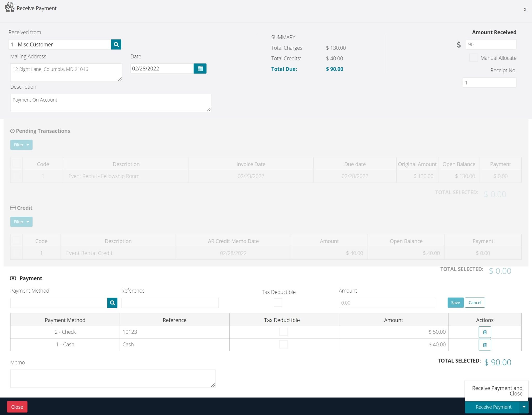The image size is (532, 415).
Task: Click the Pending Transactions clock icon
Action: coord(12,131)
